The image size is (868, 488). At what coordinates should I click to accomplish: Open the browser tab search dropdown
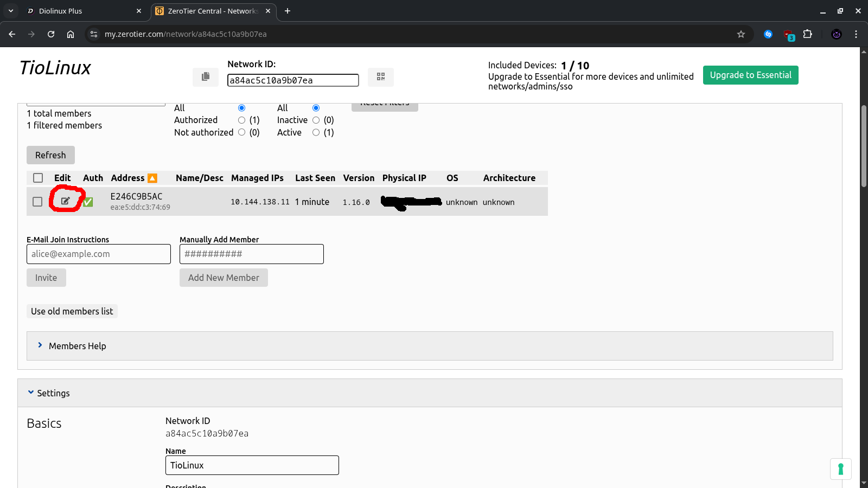11,11
